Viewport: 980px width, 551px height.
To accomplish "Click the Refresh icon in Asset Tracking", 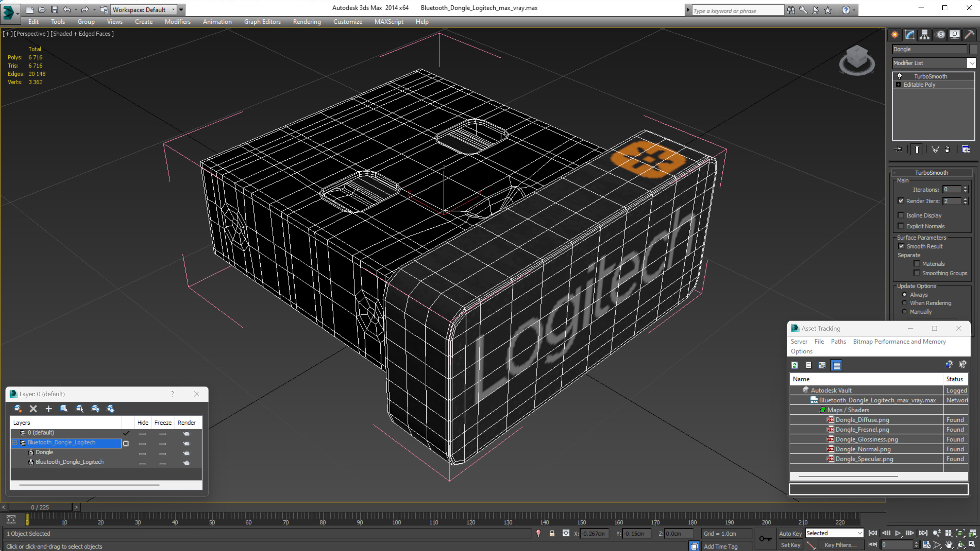I will coord(795,365).
